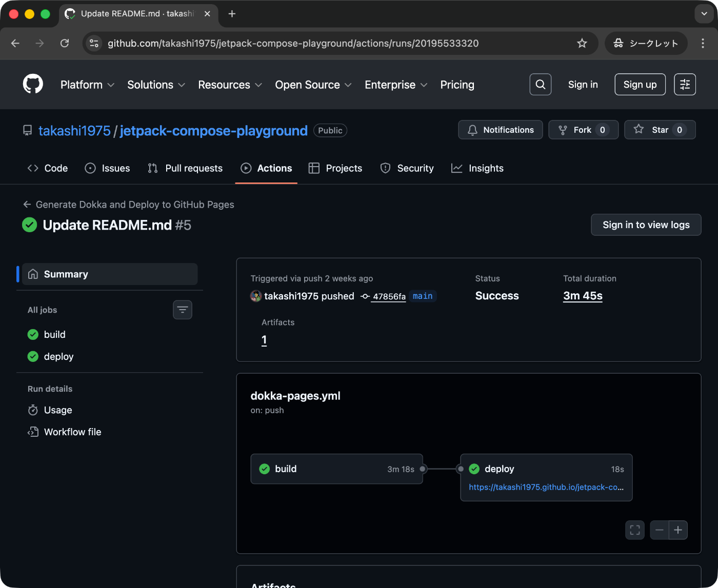718x588 pixels.
Task: Go to the Insights tab
Action: [x=477, y=168]
